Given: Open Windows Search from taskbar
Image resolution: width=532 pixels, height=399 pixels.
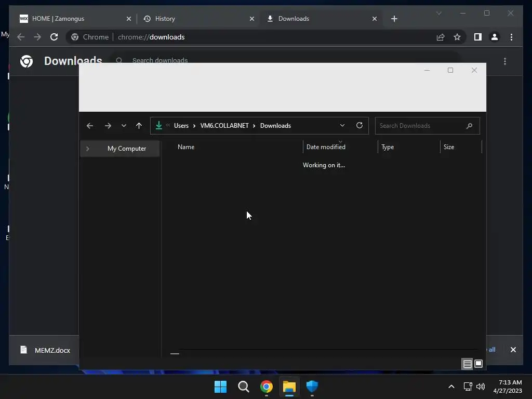Looking at the screenshot, I should pos(244,387).
